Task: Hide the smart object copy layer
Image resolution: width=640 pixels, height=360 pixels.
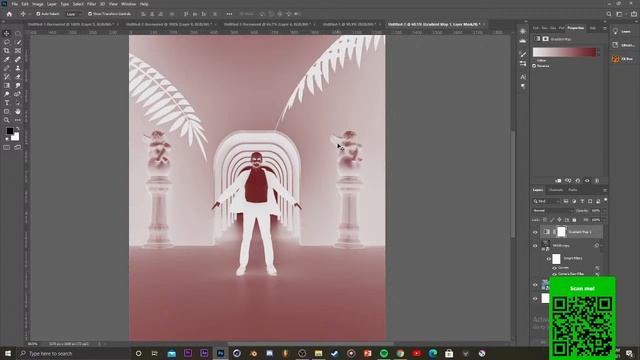Action: tap(535, 246)
